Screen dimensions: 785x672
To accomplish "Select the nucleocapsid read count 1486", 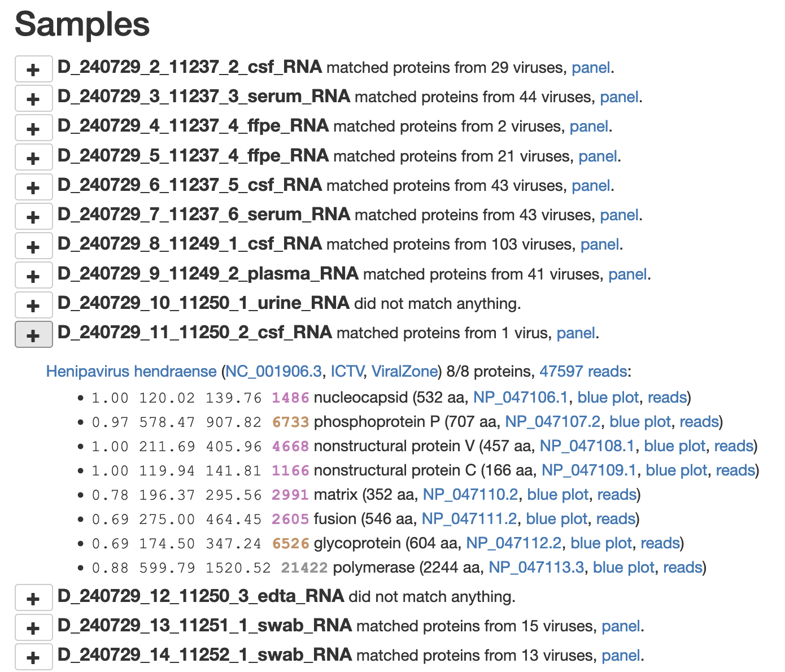I will click(290, 398).
